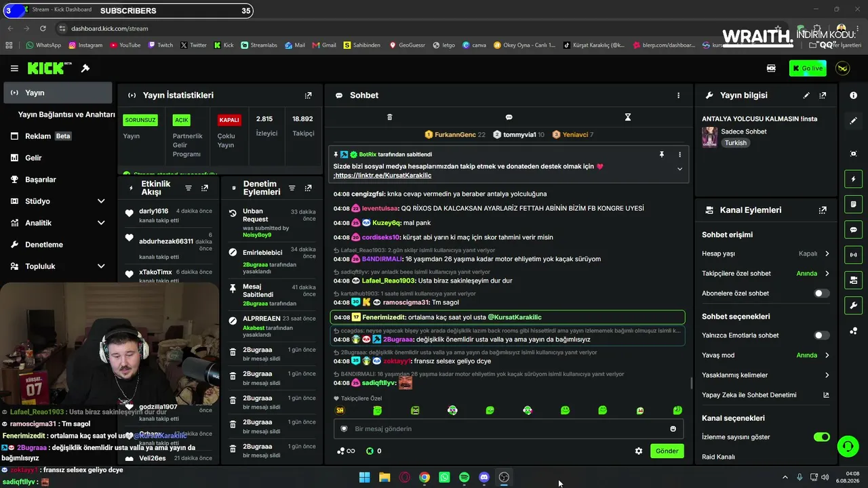
Task: Open the Denetleme page
Action: pyautogui.click(x=56, y=245)
